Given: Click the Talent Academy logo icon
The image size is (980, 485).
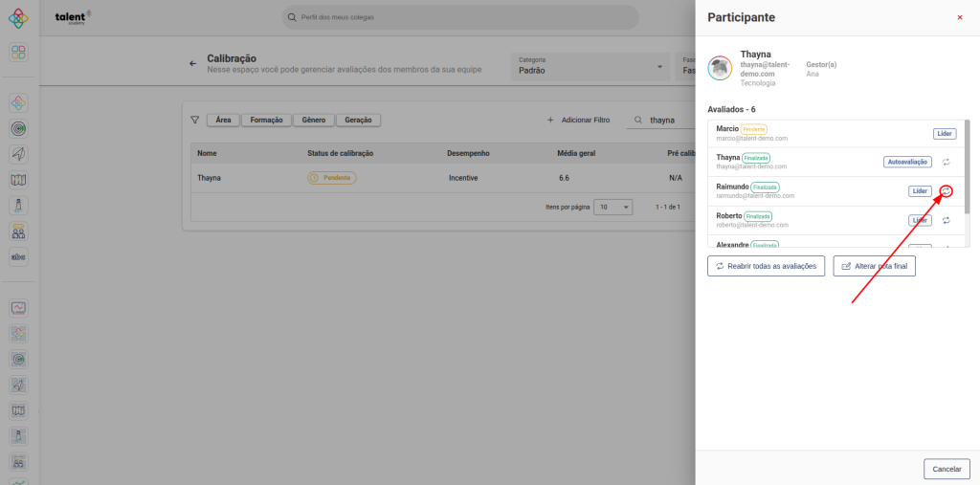Looking at the screenshot, I should (x=19, y=17).
